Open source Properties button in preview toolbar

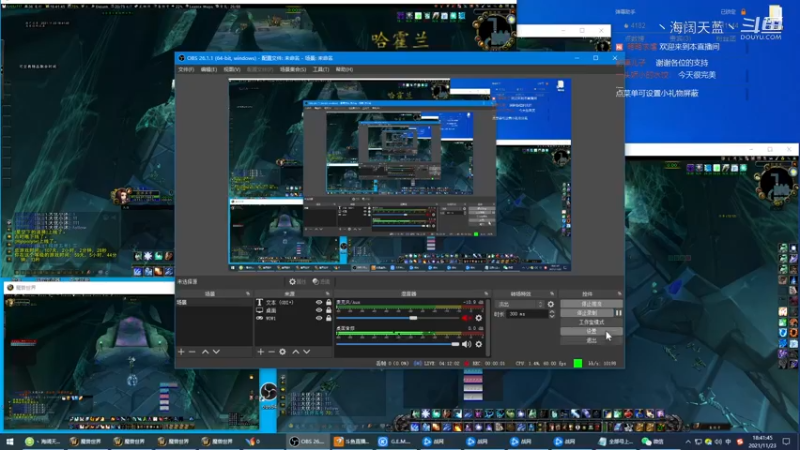(297, 282)
